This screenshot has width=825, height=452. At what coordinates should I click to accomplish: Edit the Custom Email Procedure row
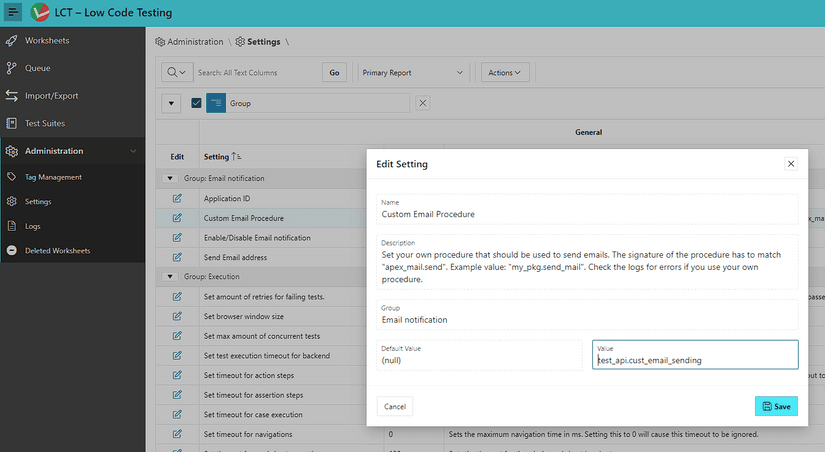pos(177,218)
